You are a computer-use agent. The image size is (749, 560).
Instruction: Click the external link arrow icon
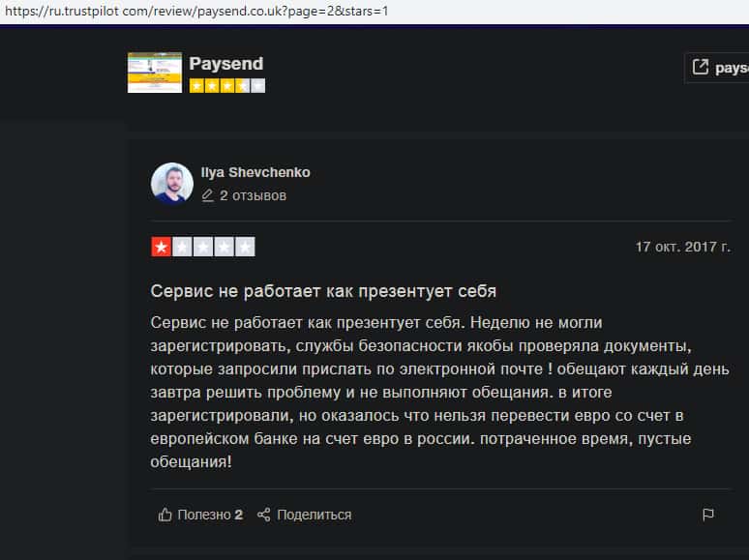(x=701, y=67)
